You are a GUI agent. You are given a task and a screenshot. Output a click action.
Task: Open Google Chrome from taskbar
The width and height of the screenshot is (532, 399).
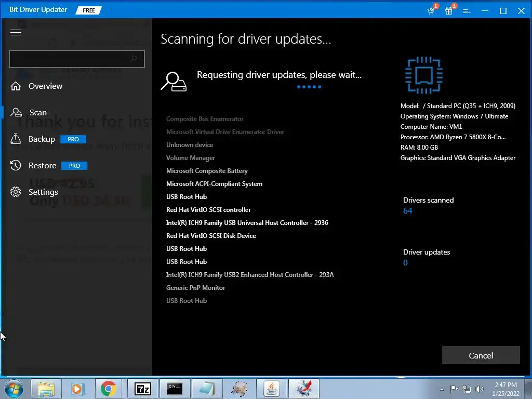tap(108, 389)
